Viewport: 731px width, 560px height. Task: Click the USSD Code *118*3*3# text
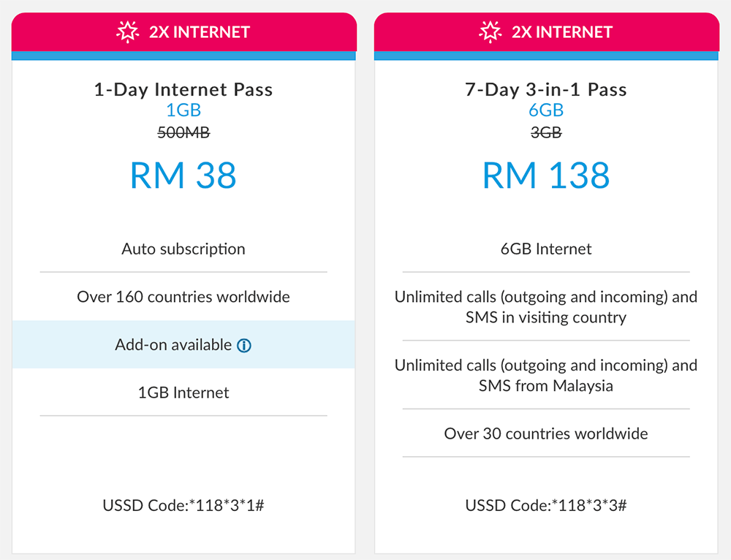pyautogui.click(x=546, y=505)
